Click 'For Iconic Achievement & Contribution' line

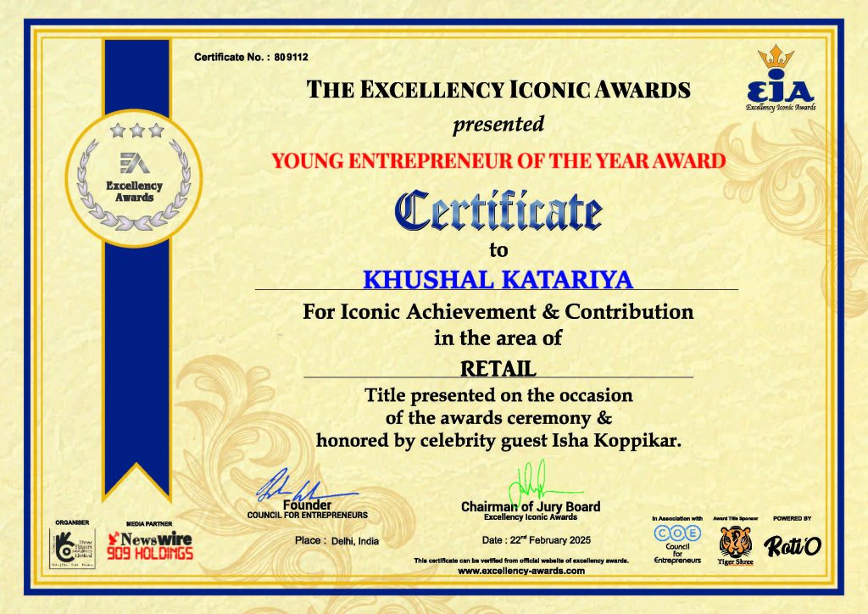pos(498,312)
